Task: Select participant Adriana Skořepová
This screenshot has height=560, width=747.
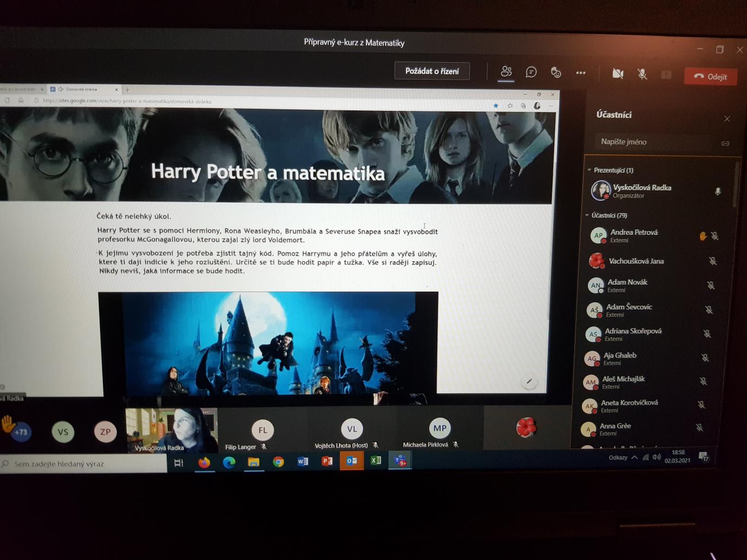Action: coord(648,334)
